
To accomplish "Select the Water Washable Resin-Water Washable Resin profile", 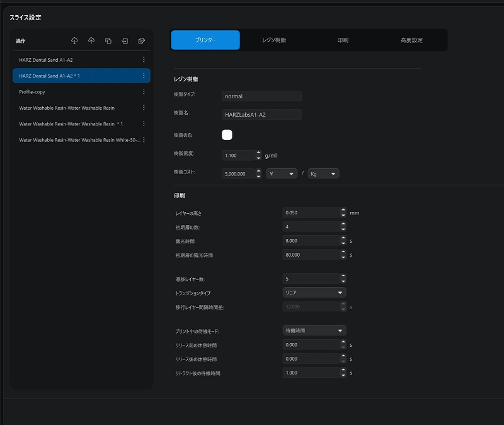I will point(67,108).
